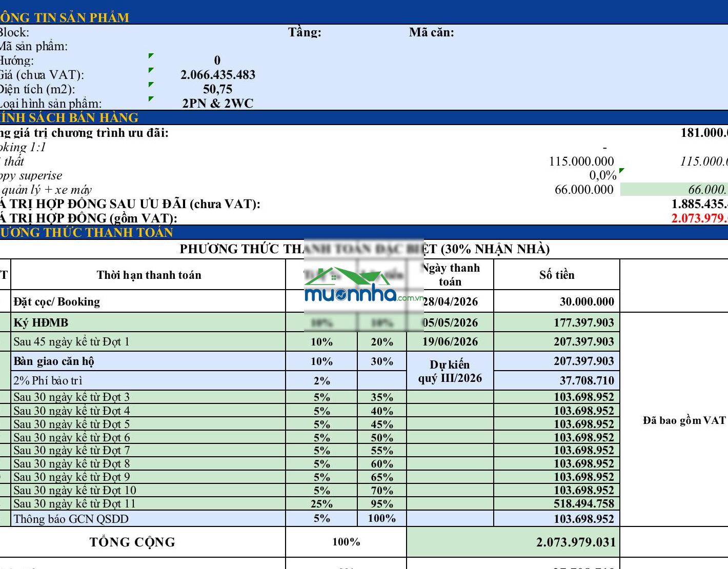Click the green error indicator beside Giá (chưa VAT)
The height and width of the screenshot is (569, 728).
151,70
